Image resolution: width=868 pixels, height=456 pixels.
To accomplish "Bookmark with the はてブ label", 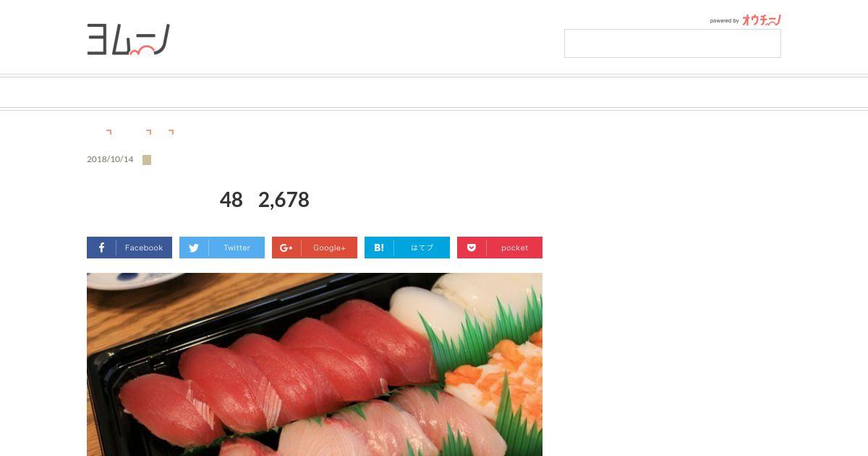I will coord(422,248).
